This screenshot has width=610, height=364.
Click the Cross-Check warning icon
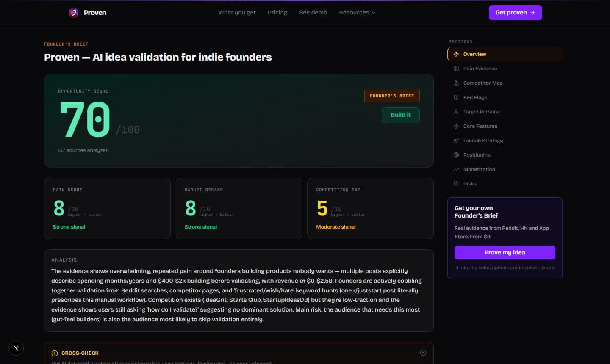(55, 353)
